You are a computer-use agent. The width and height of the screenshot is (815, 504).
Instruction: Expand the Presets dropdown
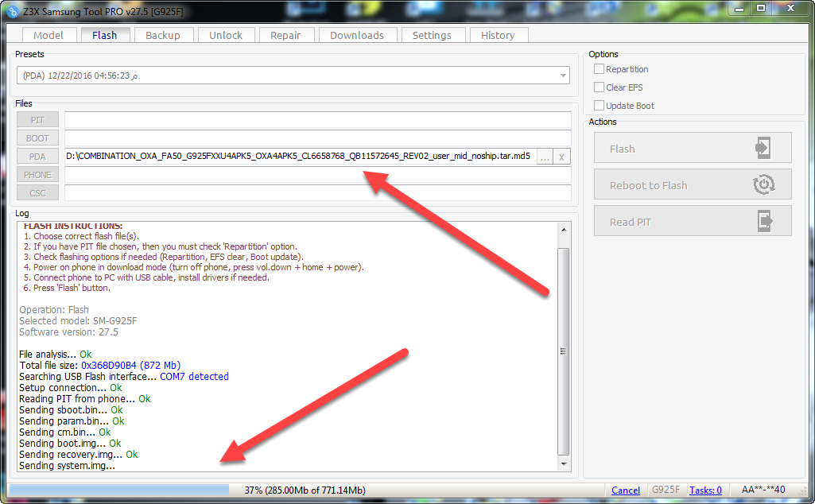[x=562, y=76]
